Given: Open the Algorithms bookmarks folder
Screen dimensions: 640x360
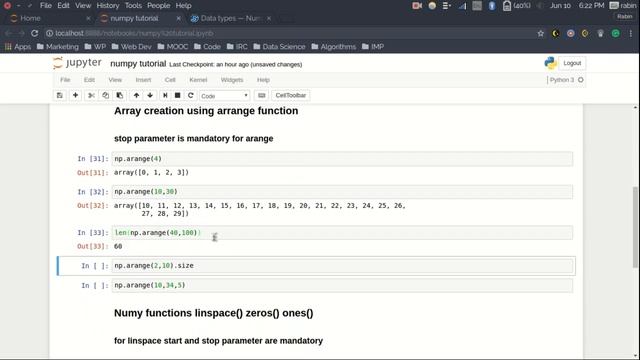Looking at the screenshot, I should coord(333,47).
